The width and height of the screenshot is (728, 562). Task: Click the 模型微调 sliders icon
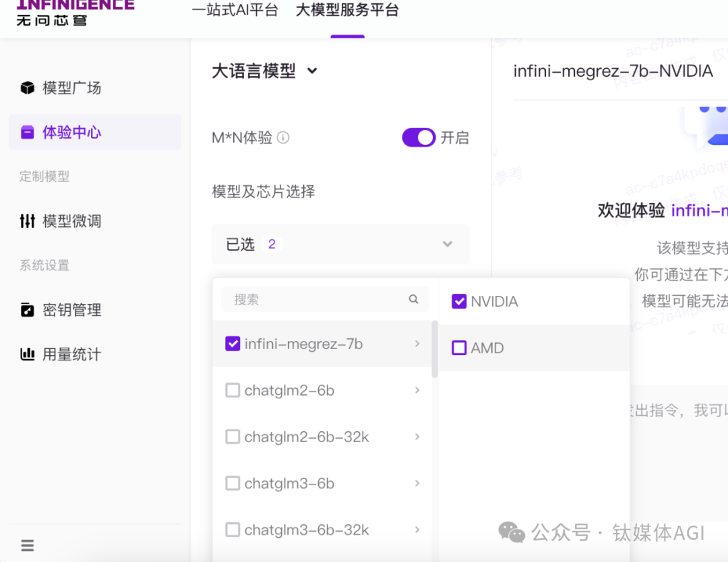[x=27, y=221]
